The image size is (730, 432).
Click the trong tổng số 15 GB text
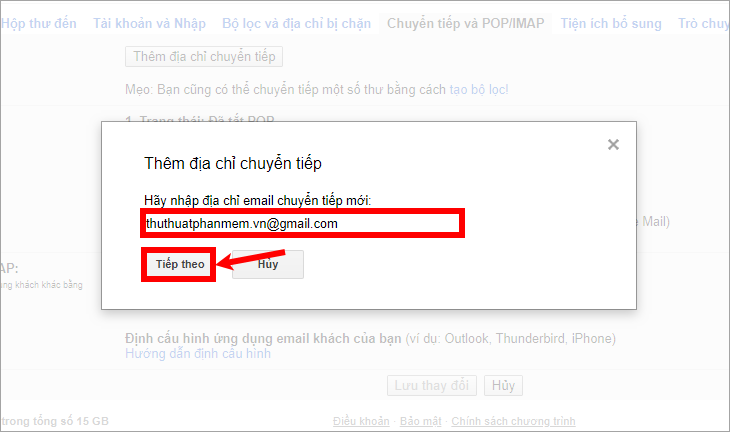pyautogui.click(x=55, y=421)
